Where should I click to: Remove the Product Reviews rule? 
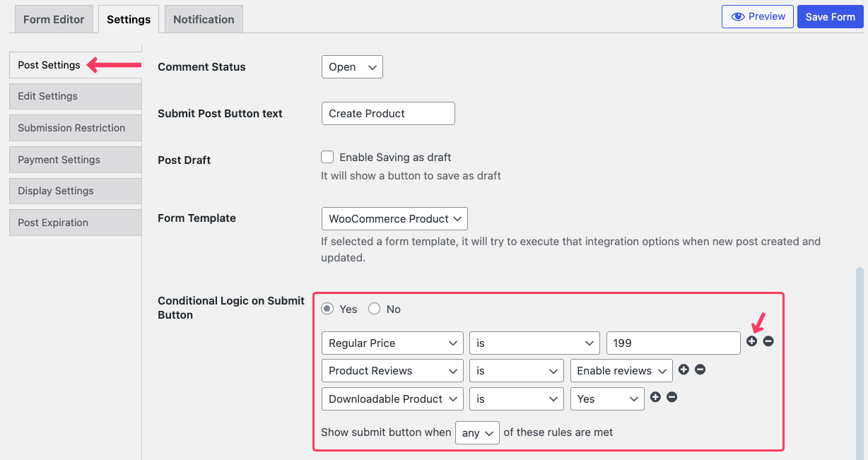(x=700, y=370)
